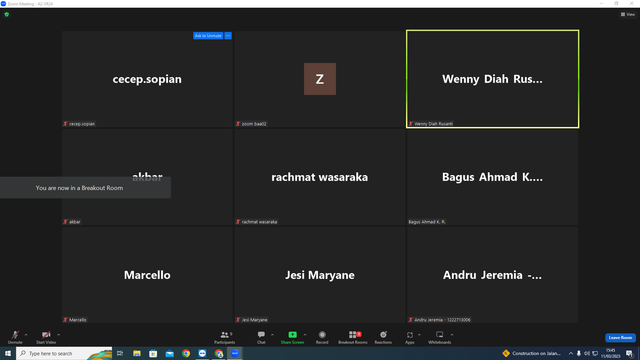
Task: Open the Windows notification center
Action: coord(629,353)
